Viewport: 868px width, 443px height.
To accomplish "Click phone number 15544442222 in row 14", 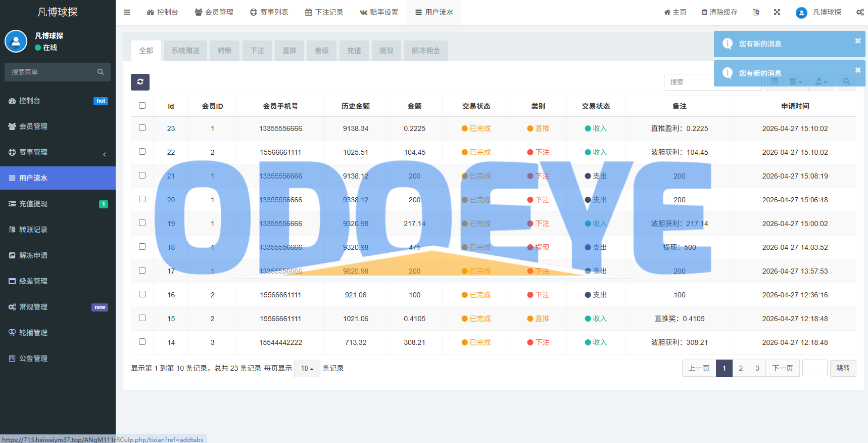I will 281,342.
